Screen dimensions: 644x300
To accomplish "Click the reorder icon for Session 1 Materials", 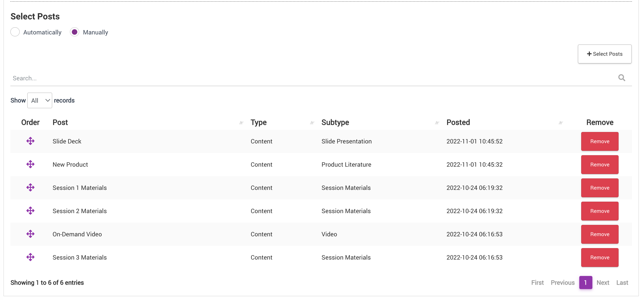I will pos(30,187).
